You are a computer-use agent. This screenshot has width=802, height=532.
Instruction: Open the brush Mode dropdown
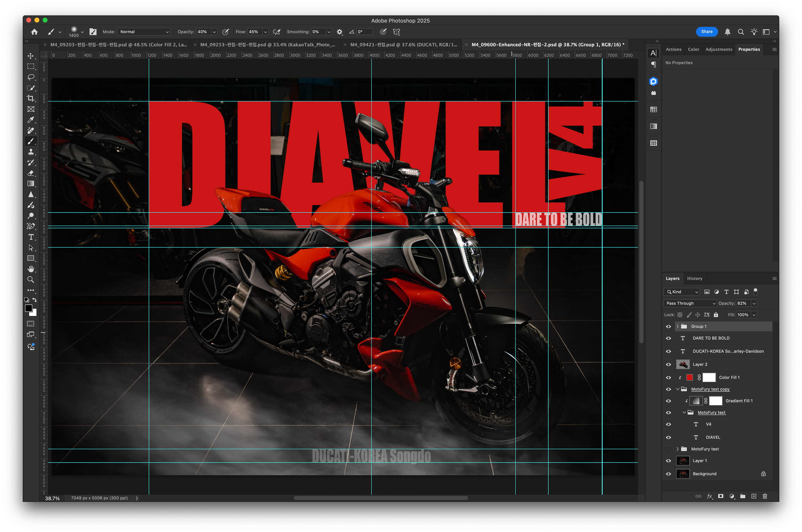point(144,32)
